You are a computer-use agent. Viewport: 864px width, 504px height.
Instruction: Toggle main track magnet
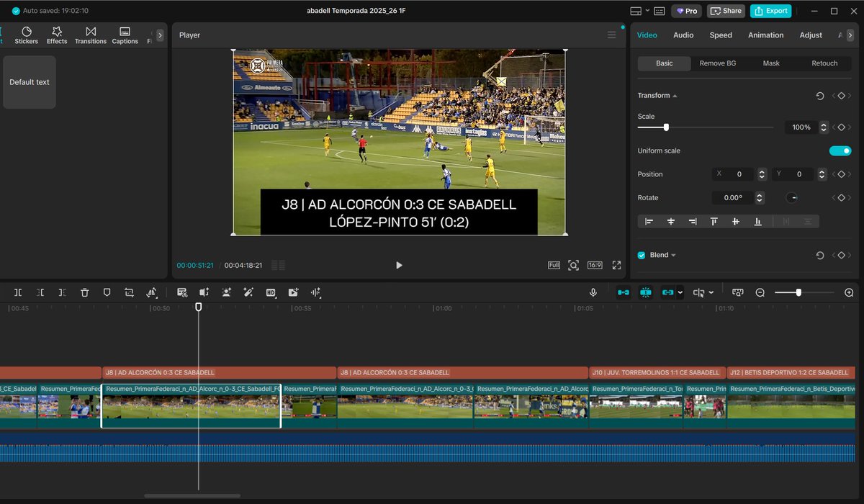coord(624,292)
